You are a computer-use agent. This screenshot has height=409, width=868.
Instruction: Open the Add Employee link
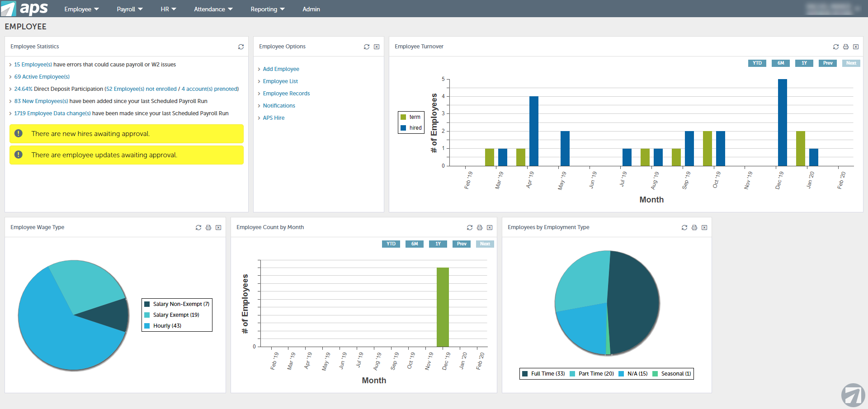(281, 69)
